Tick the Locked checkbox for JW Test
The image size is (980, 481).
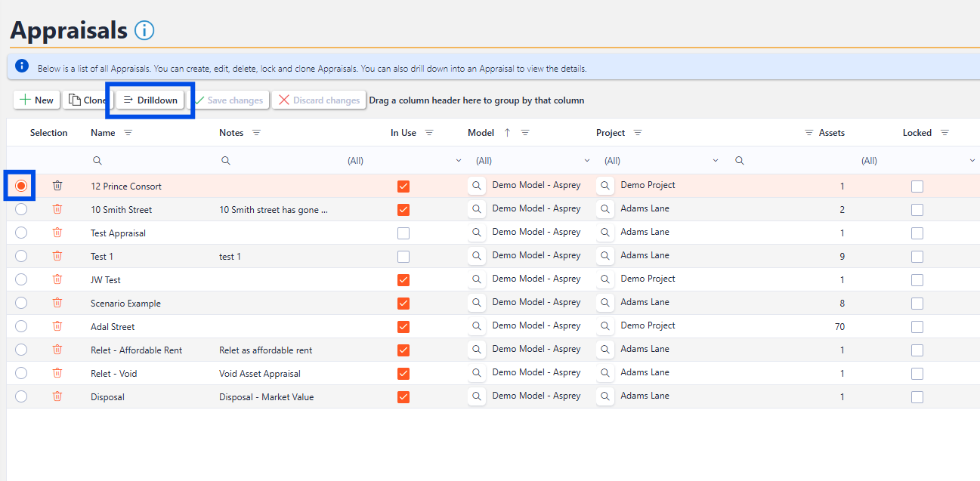coord(917,280)
